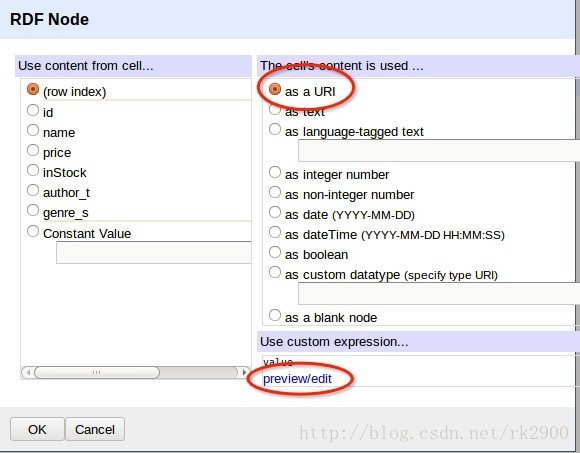
Task: Pick 'as date (YYYY-MM-DD)' radio option
Action: [x=275, y=212]
